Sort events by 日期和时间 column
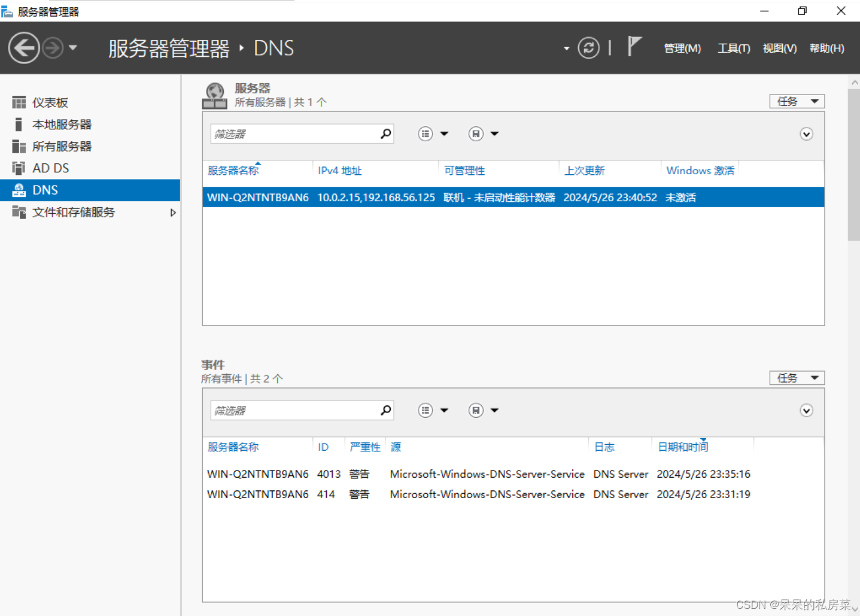This screenshot has height=616, width=860. (682, 447)
